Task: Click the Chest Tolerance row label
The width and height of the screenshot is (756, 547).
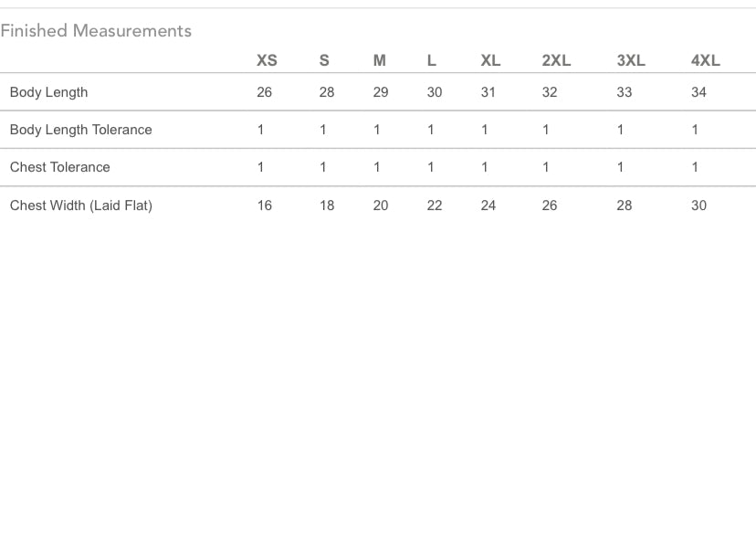Action: [59, 167]
